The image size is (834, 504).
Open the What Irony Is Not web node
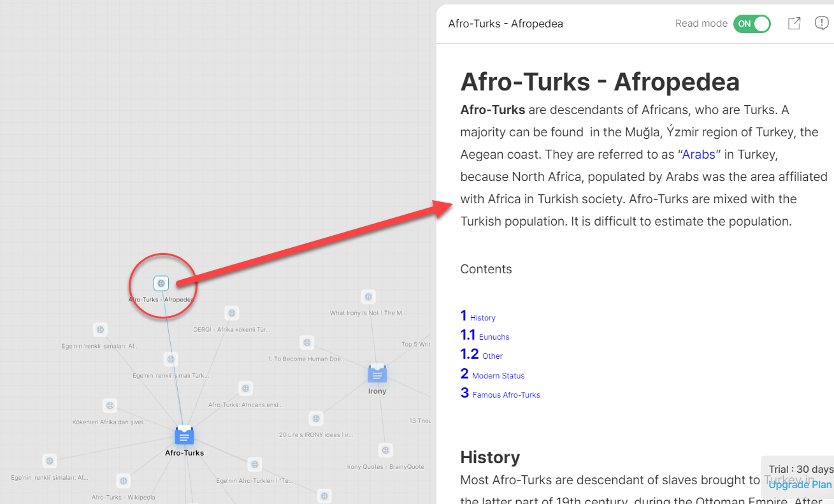coord(368,297)
